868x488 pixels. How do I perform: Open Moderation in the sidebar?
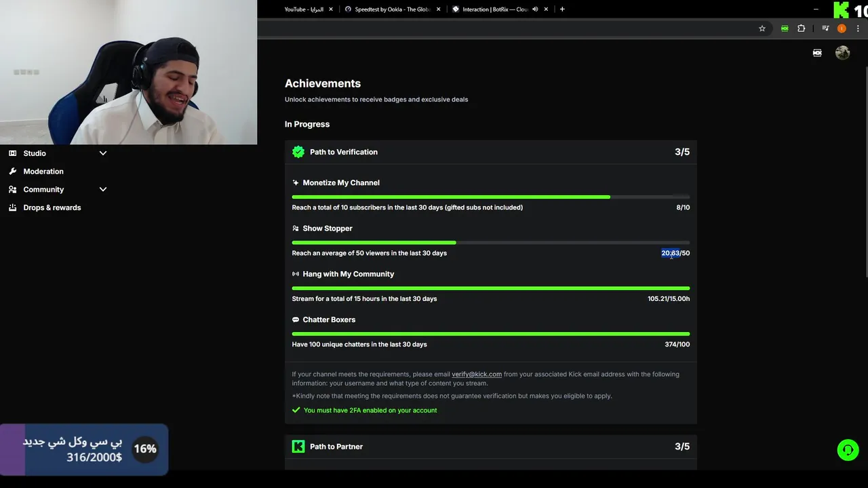pos(43,171)
